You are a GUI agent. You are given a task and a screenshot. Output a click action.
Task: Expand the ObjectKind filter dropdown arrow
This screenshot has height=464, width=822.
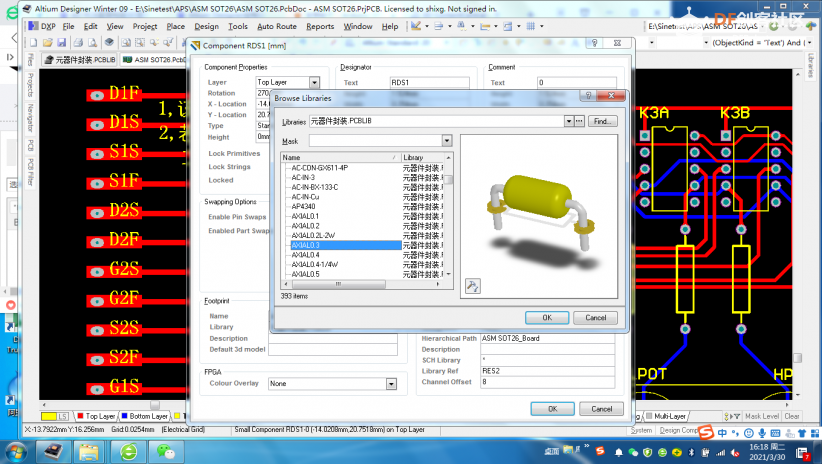tap(810, 42)
